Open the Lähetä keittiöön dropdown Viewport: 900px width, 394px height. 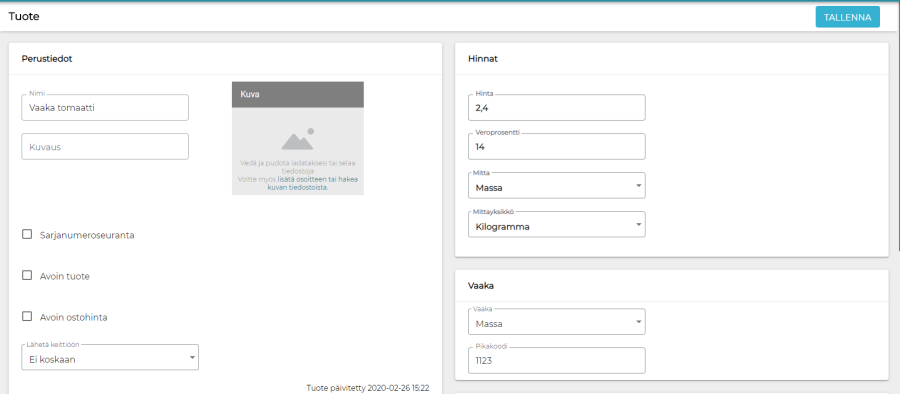pos(110,357)
